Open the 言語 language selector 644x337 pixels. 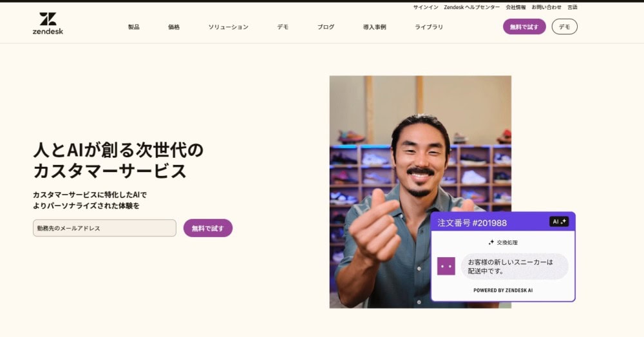pos(573,7)
